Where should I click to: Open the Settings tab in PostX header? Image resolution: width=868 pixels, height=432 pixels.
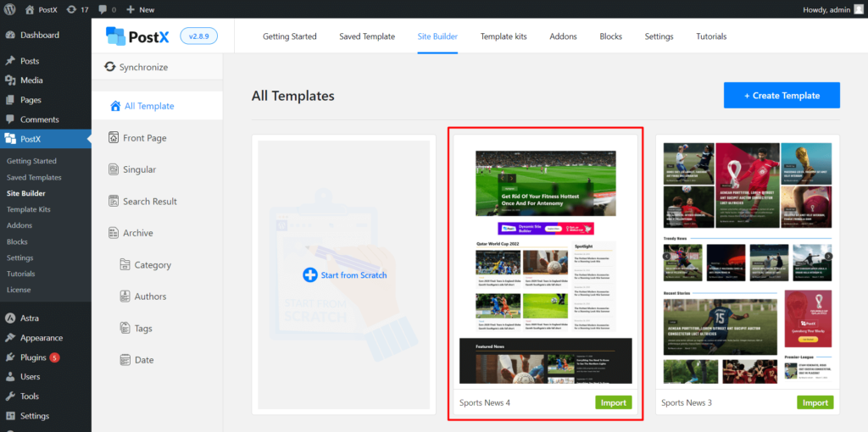click(659, 36)
